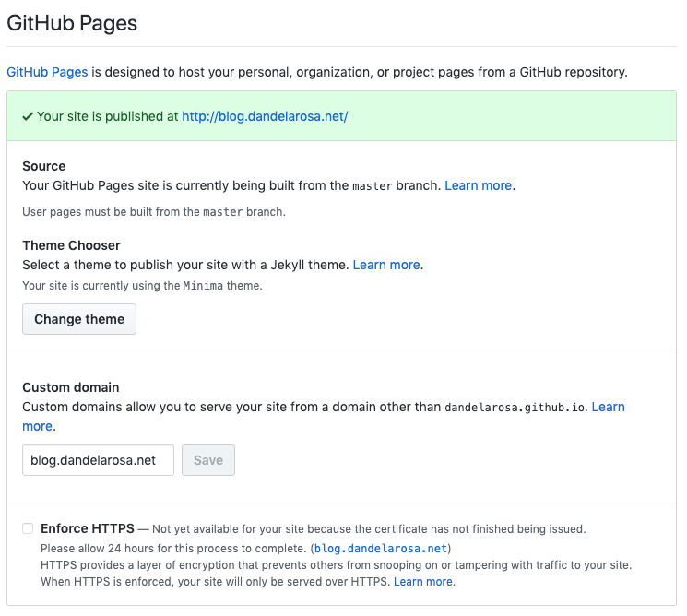Viewport: 687px width, 616px height.
Task: Open blog.dandelarosa.net link in HTTPS section
Action: (x=380, y=548)
